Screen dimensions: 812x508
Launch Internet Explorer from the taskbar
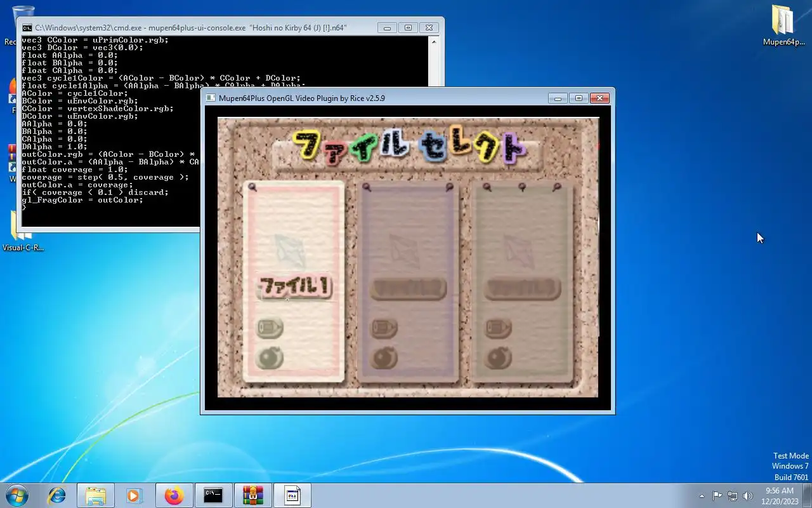click(x=57, y=495)
